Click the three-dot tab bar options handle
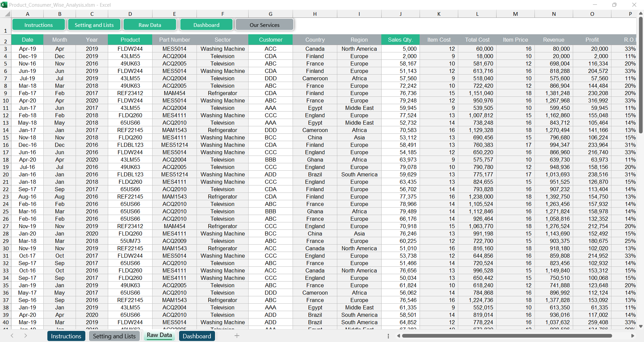Screen dimensions: 644x342 click(388, 336)
